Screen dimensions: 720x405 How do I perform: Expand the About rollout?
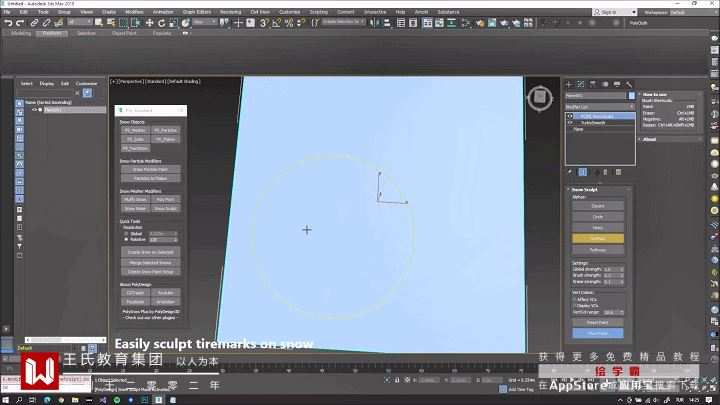point(649,139)
